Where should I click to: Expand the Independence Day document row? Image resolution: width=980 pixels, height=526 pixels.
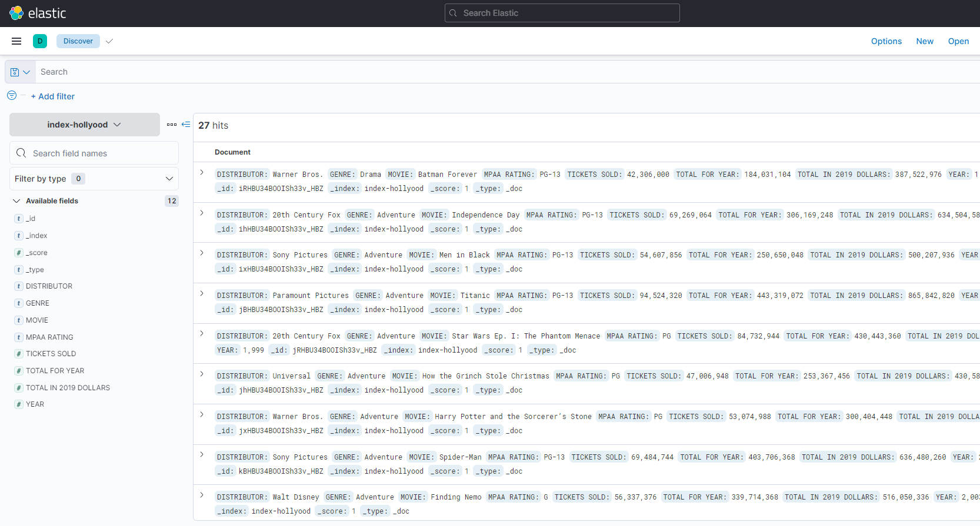202,213
